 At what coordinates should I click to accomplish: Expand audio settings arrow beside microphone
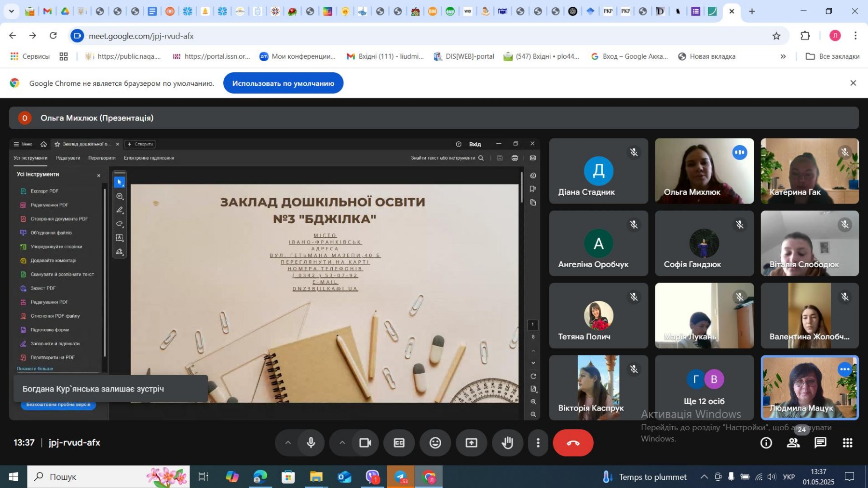click(288, 443)
